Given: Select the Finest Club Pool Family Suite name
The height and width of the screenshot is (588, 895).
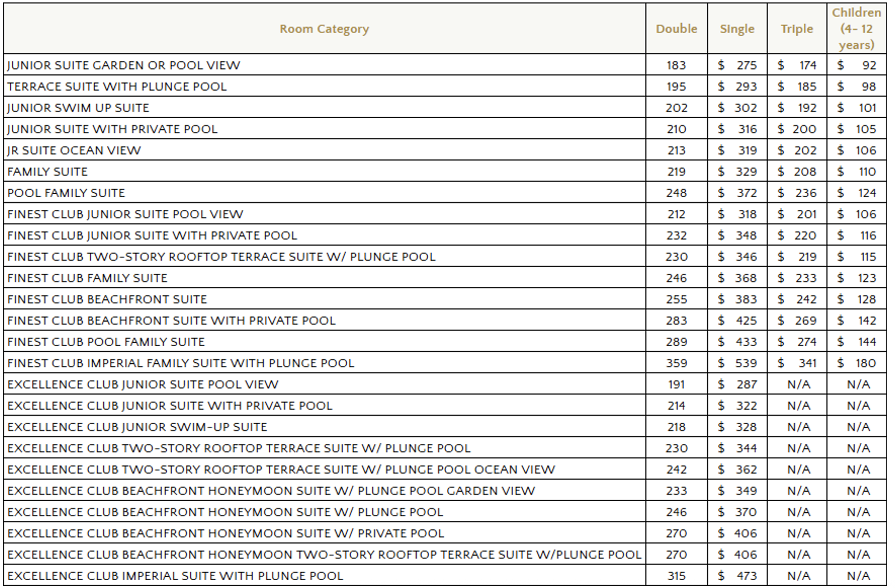Looking at the screenshot, I should 106,342.
